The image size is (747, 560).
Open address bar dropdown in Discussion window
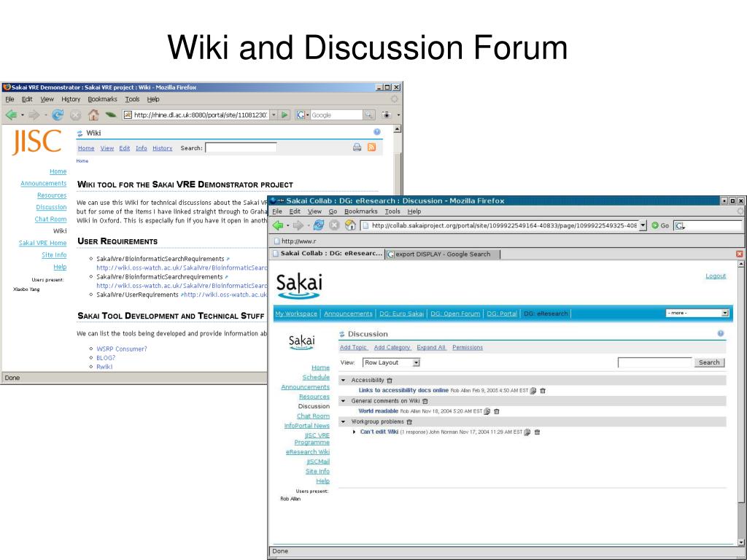click(643, 225)
